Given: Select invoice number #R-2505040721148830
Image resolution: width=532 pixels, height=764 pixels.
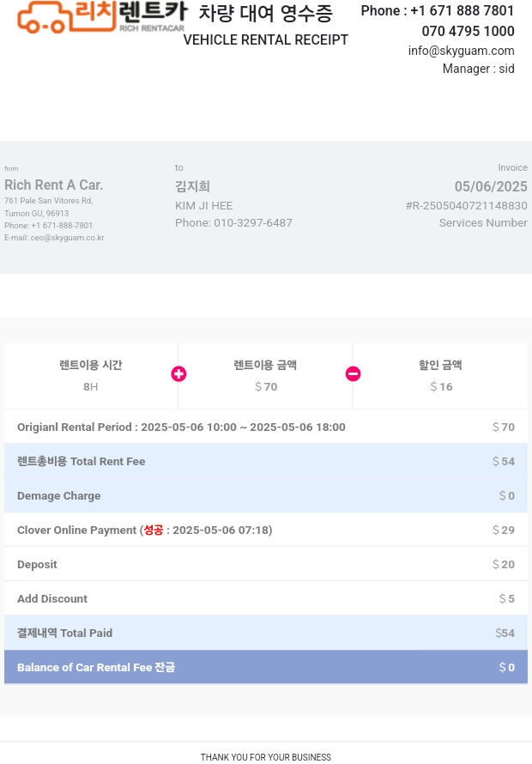Looking at the screenshot, I should [x=466, y=206].
